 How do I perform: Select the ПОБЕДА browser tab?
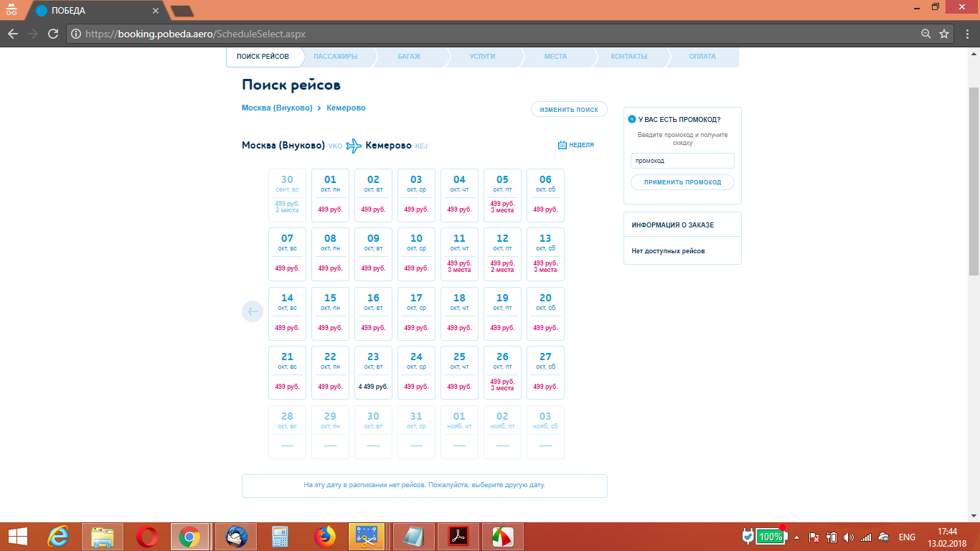(x=93, y=11)
